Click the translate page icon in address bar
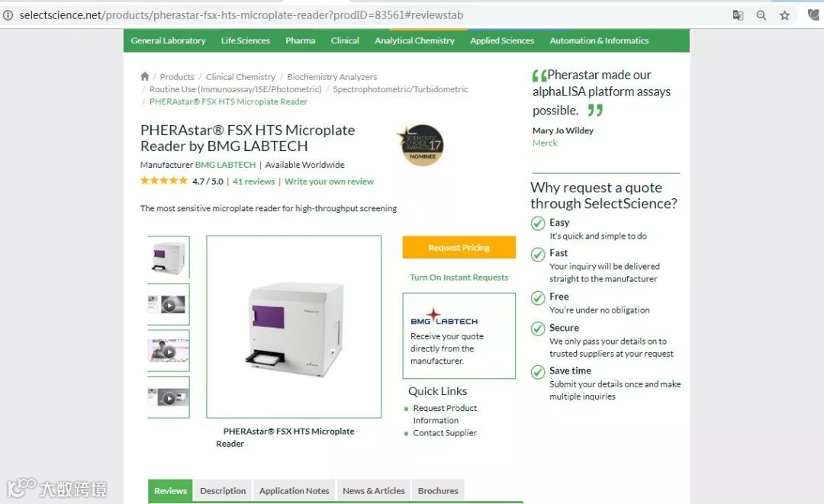This screenshot has width=824, height=504. point(738,15)
